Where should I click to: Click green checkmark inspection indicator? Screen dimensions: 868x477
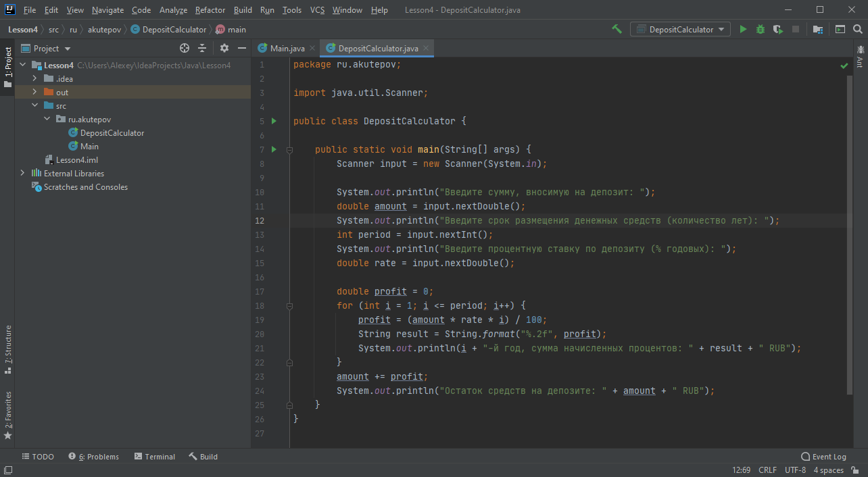[x=844, y=66]
